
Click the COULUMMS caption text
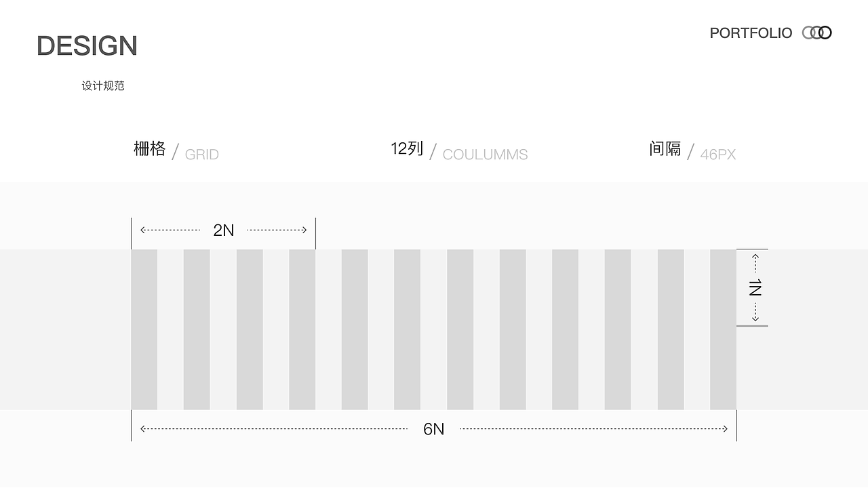(x=485, y=155)
